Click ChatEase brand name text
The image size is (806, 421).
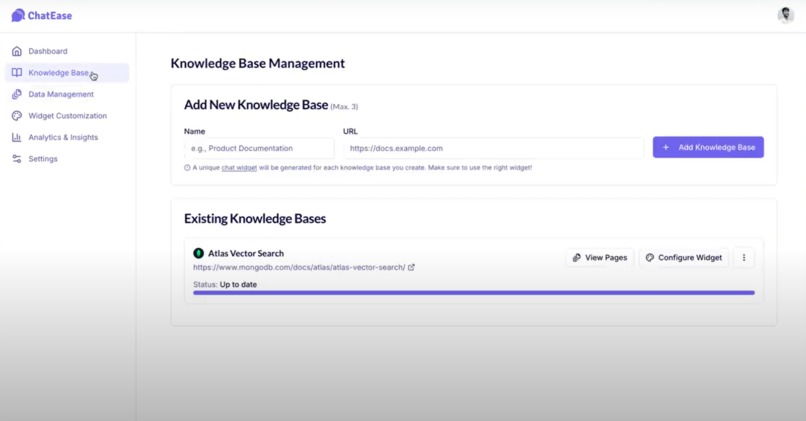[x=50, y=16]
